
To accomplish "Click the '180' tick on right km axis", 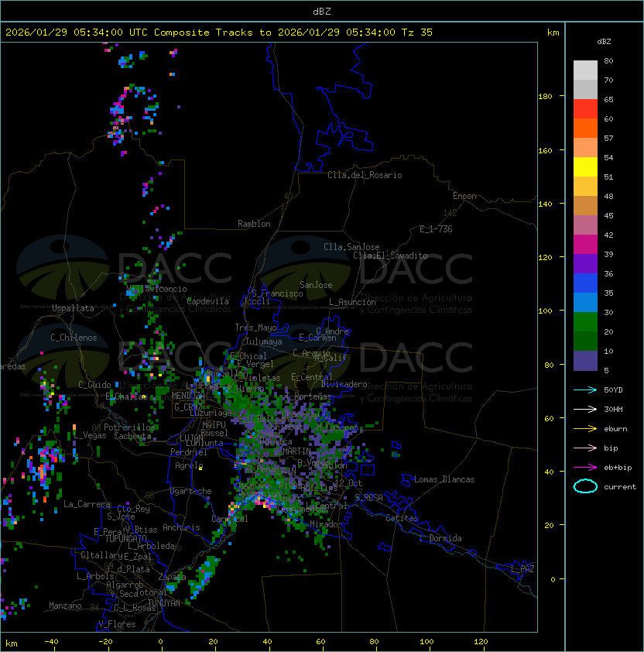I will coord(545,97).
